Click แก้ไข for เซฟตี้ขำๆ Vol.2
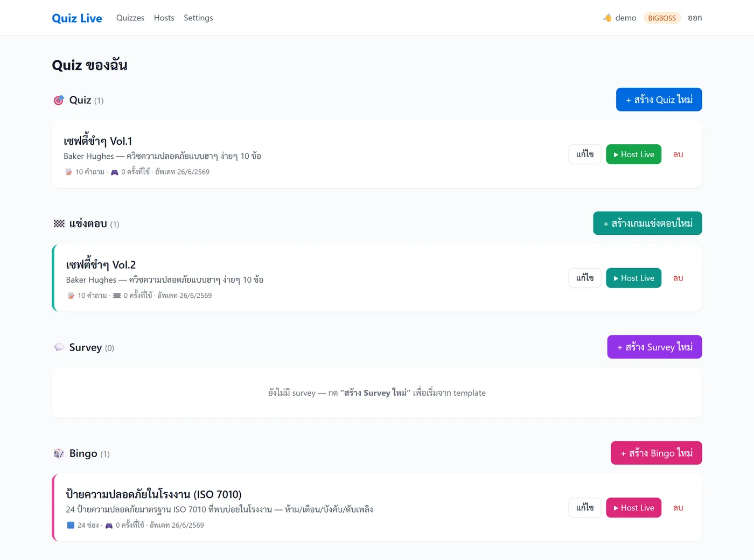The image size is (754, 560). 585,278
